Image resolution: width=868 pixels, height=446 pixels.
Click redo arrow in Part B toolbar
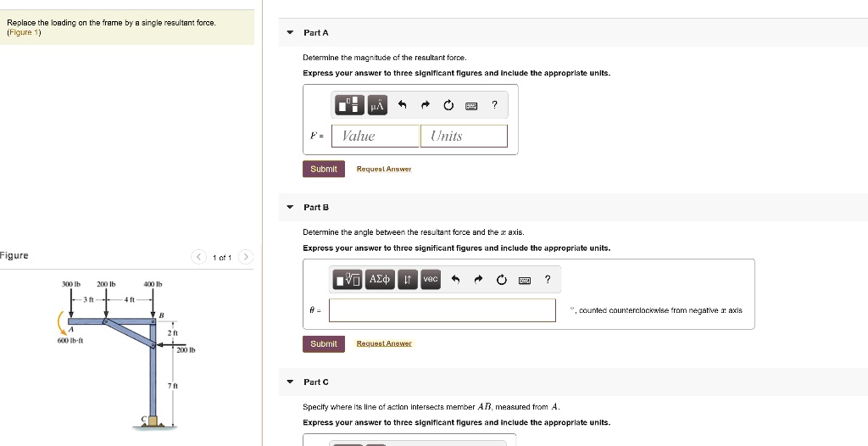pos(479,280)
